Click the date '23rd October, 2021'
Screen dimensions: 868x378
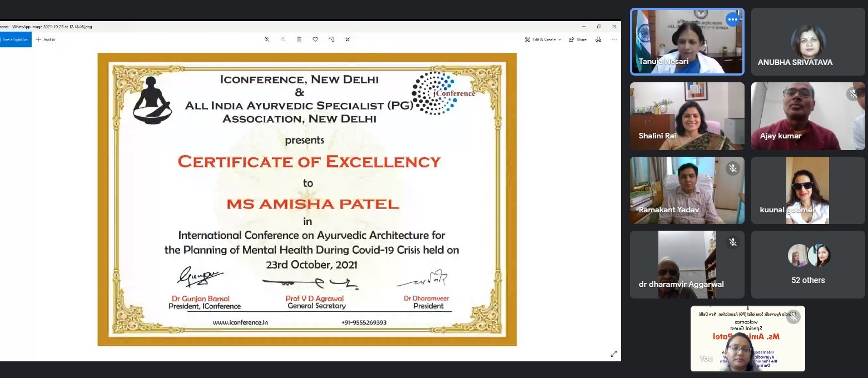tap(311, 265)
